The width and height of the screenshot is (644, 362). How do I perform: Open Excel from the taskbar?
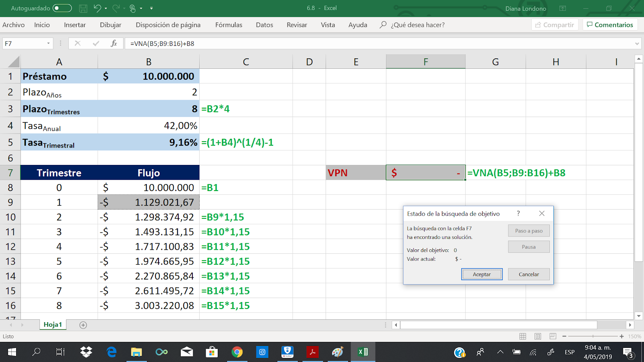coord(362,352)
